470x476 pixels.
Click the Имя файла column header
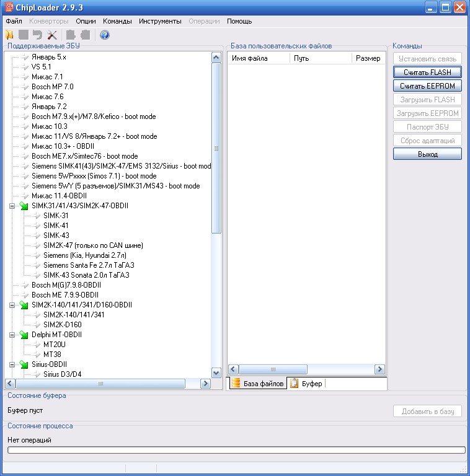[x=259, y=58]
